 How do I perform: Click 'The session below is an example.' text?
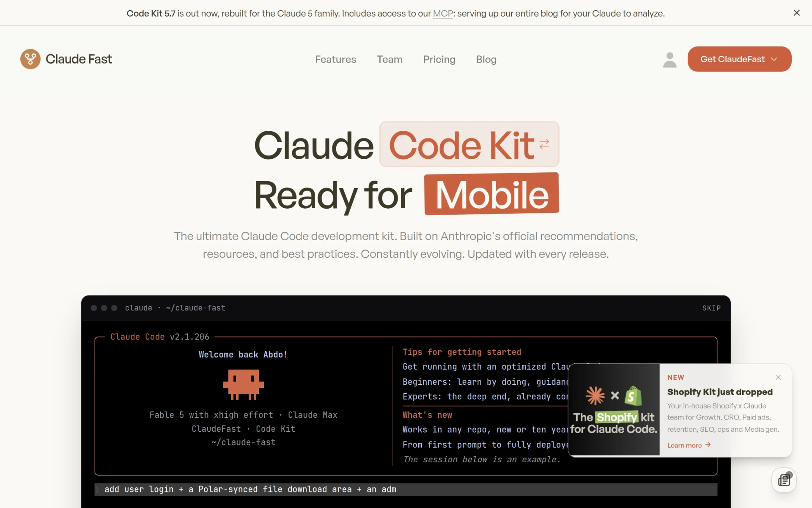(x=482, y=460)
